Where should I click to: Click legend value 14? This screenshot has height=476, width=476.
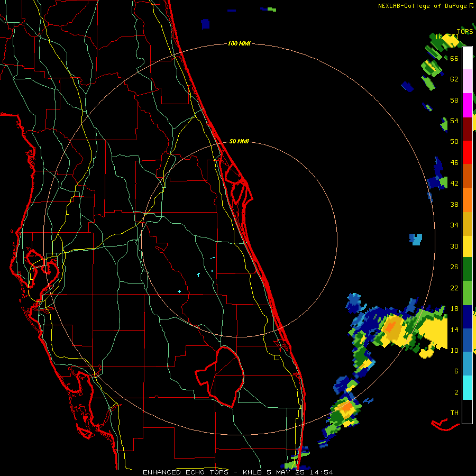454,329
